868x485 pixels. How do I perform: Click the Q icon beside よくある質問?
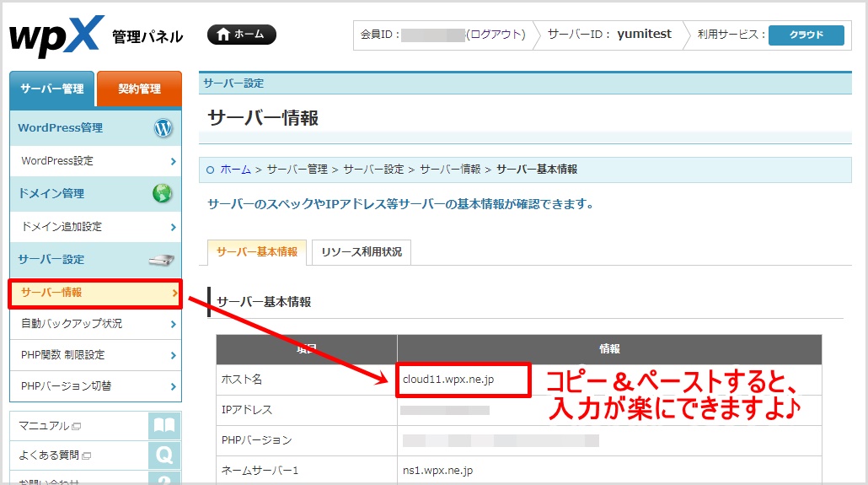pyautogui.click(x=164, y=455)
